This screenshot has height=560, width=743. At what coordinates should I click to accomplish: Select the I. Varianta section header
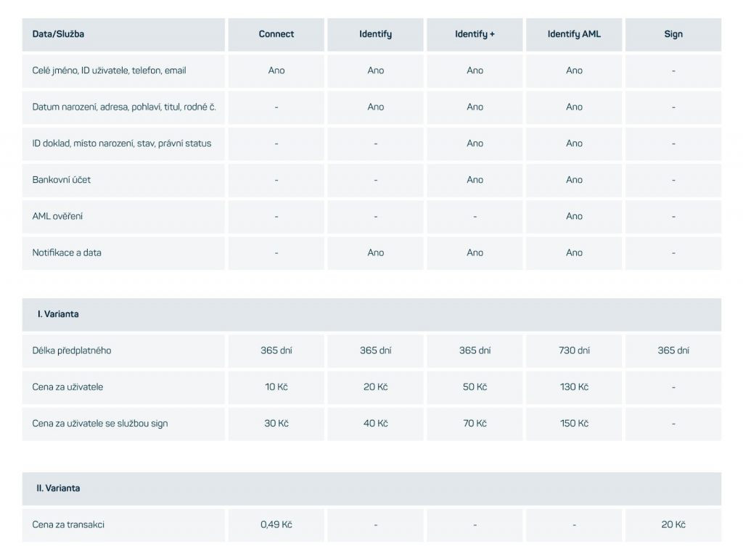pos(371,315)
